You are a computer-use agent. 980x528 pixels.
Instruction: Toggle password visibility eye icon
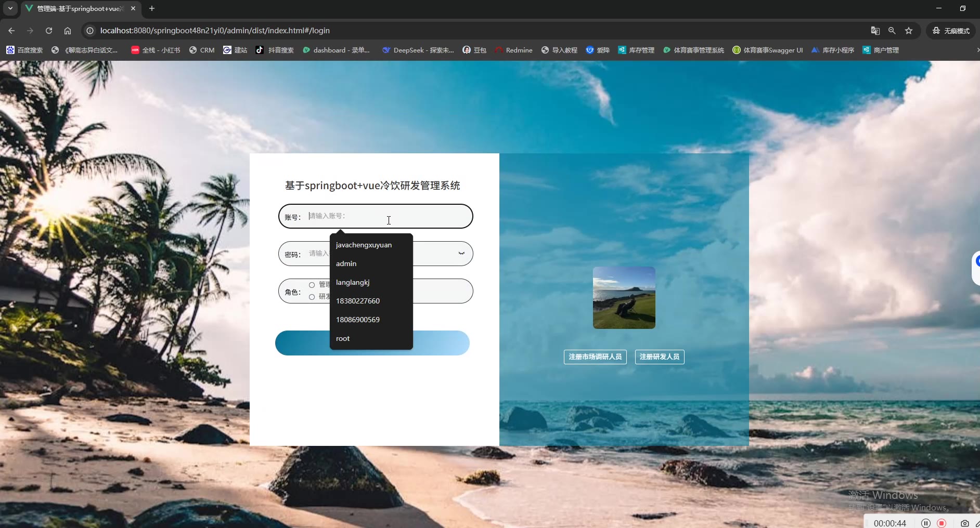tap(461, 254)
